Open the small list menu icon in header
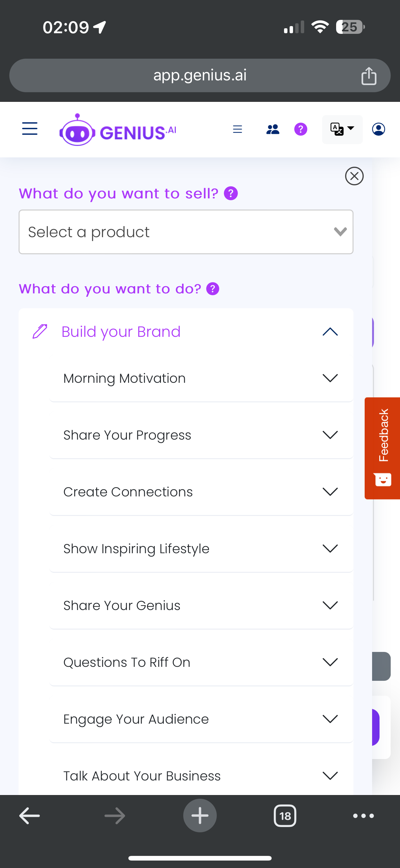 [238, 129]
